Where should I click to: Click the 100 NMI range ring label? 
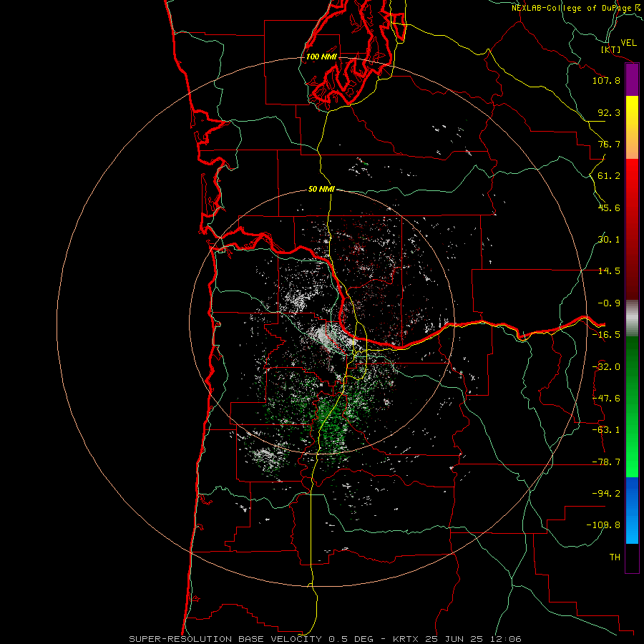(321, 57)
